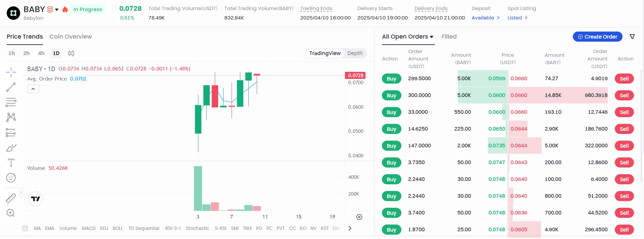Image resolution: width=644 pixels, height=239 pixels.
Task: Select the 1h timeframe
Action: point(12,53)
